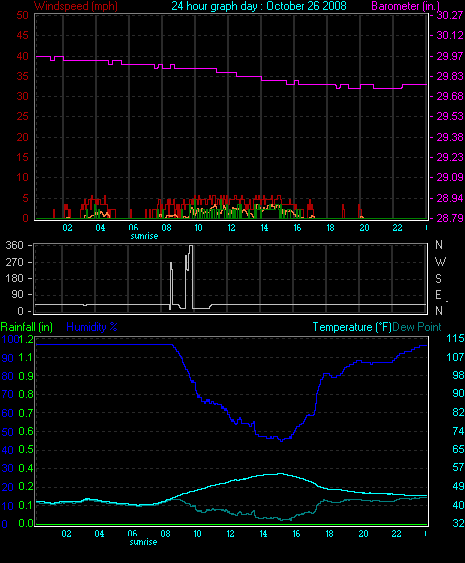Screen dimensions: 465x563
Task: Click the sunrise marker under top graph
Action: 144,236
